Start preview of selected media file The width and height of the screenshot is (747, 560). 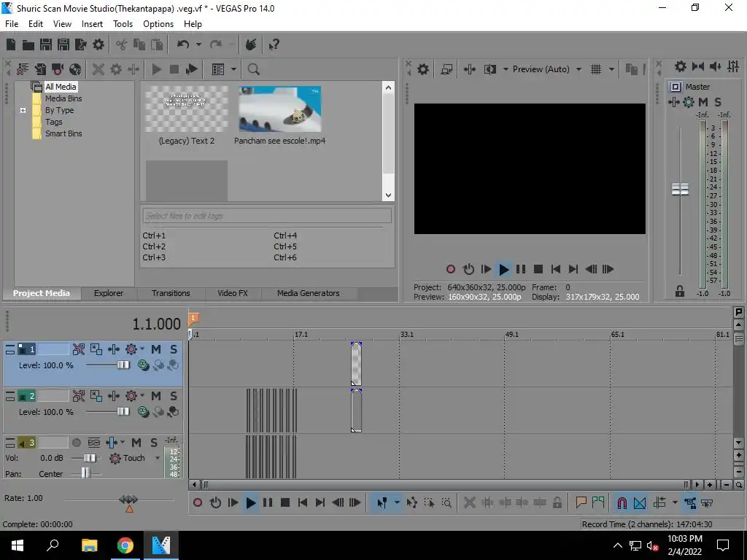click(x=156, y=69)
